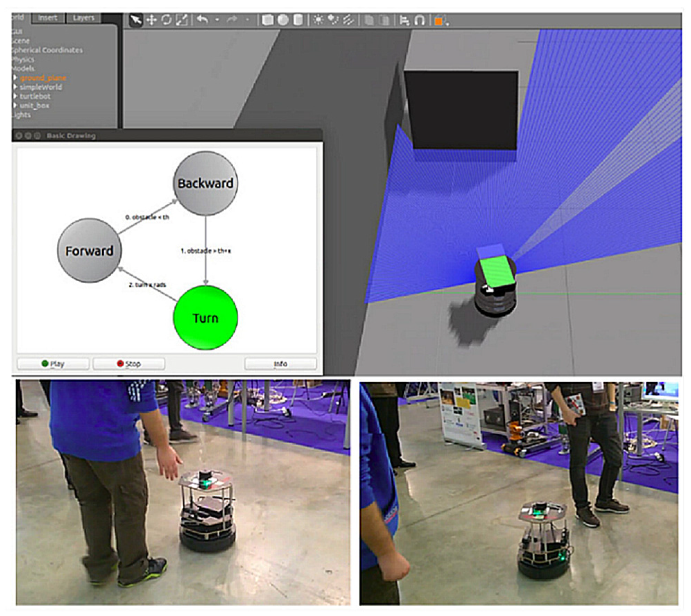This screenshot has width=691, height=616.
Task: Select the arrow selection mode tool
Action: 135,20
